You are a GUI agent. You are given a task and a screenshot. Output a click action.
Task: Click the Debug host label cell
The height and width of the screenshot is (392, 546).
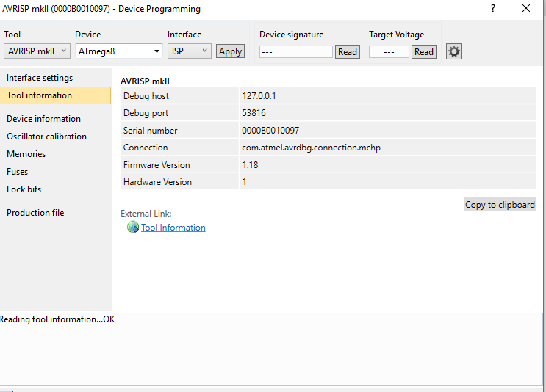180,95
